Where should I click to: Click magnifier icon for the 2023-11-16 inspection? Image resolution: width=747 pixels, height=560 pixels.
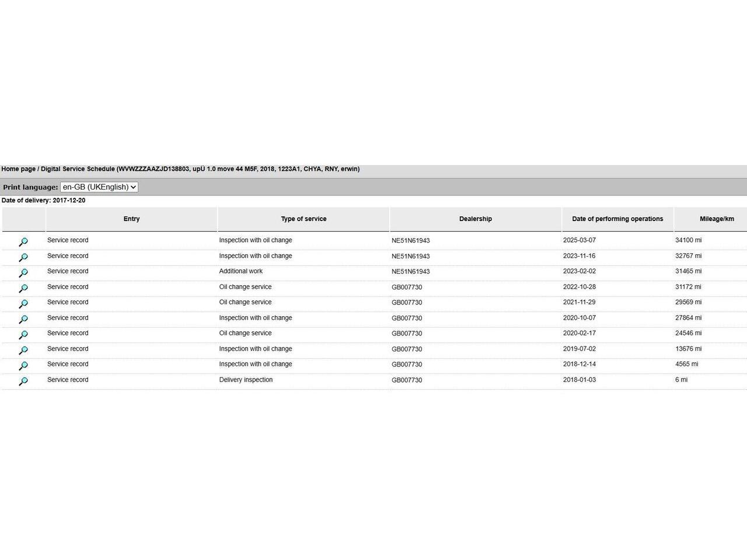23,257
